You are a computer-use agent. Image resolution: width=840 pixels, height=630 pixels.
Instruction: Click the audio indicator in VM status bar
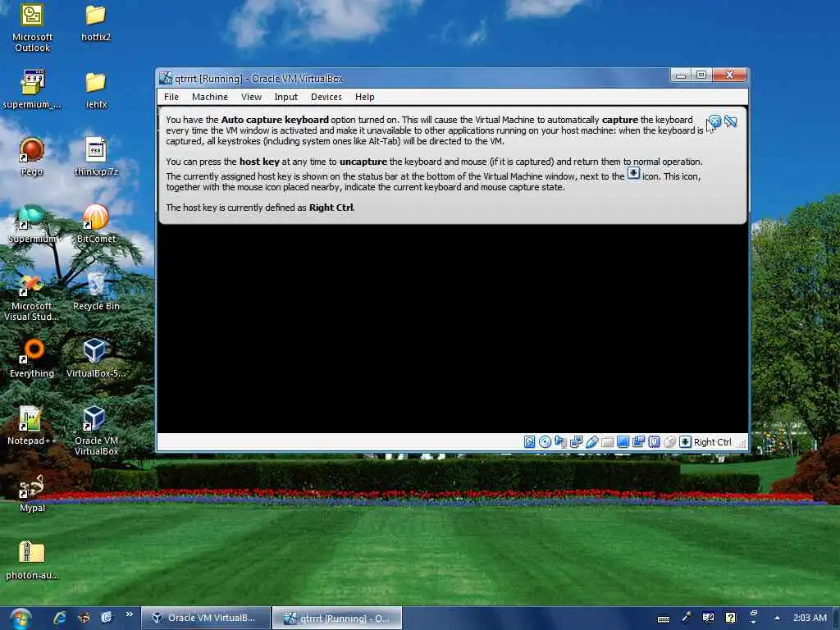coord(560,442)
